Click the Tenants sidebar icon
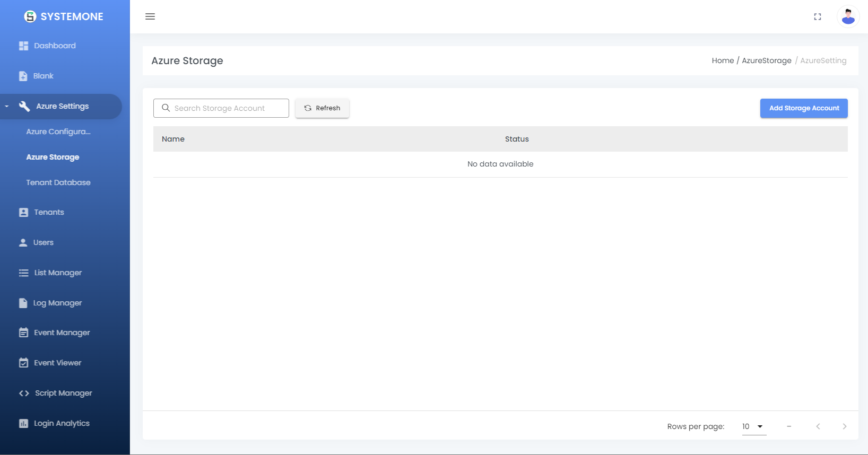The height and width of the screenshot is (455, 868). click(x=23, y=213)
